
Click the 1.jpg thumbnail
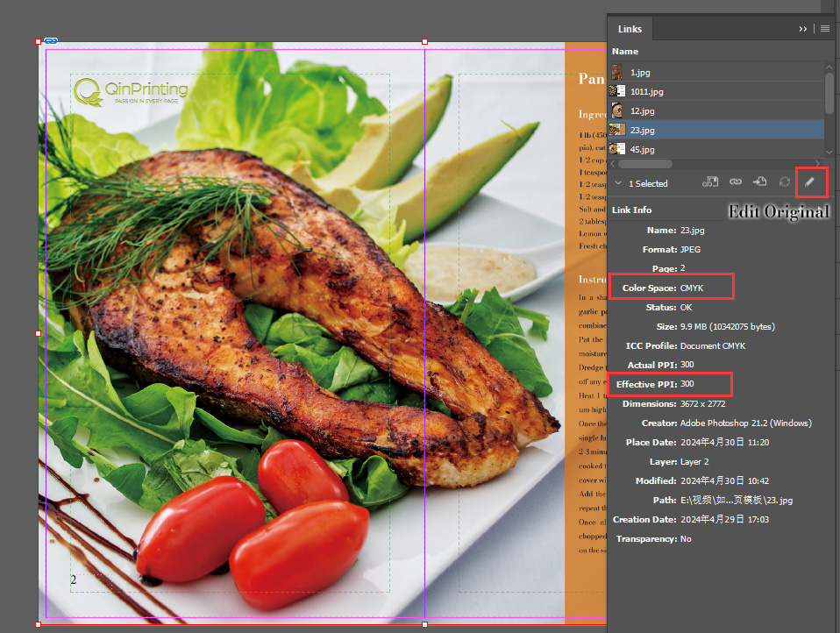(617, 72)
